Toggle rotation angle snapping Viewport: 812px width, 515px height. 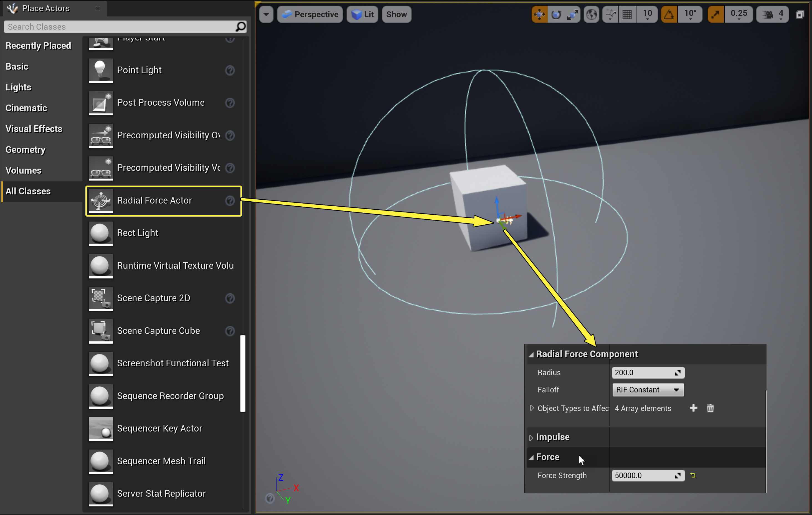(x=669, y=14)
